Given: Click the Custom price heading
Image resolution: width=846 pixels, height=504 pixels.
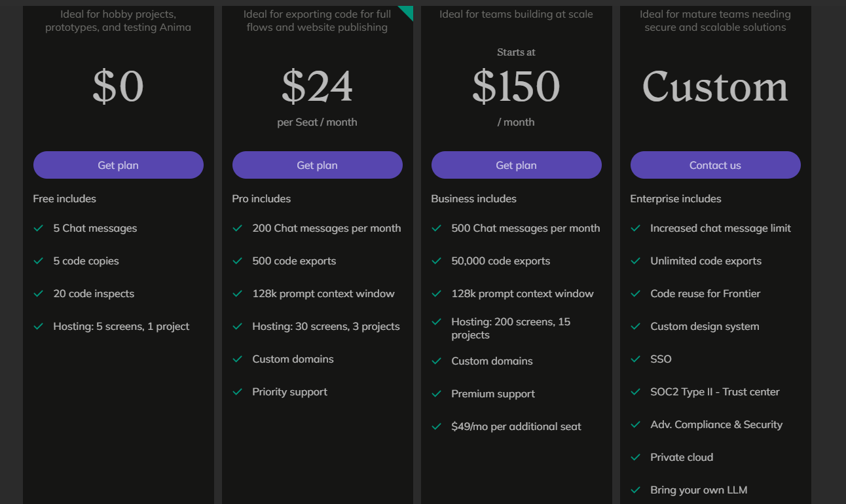Looking at the screenshot, I should coord(716,86).
